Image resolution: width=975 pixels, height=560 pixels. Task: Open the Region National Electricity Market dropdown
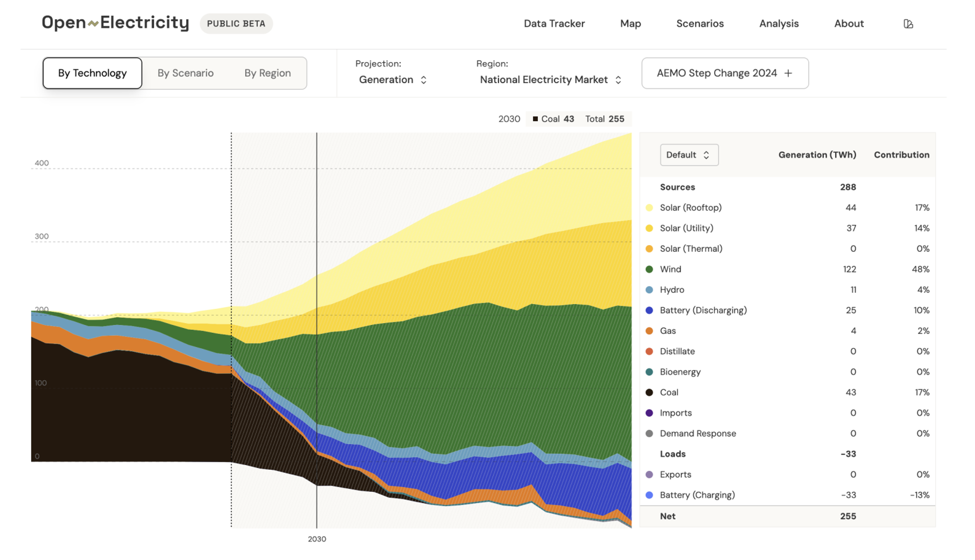pos(550,79)
